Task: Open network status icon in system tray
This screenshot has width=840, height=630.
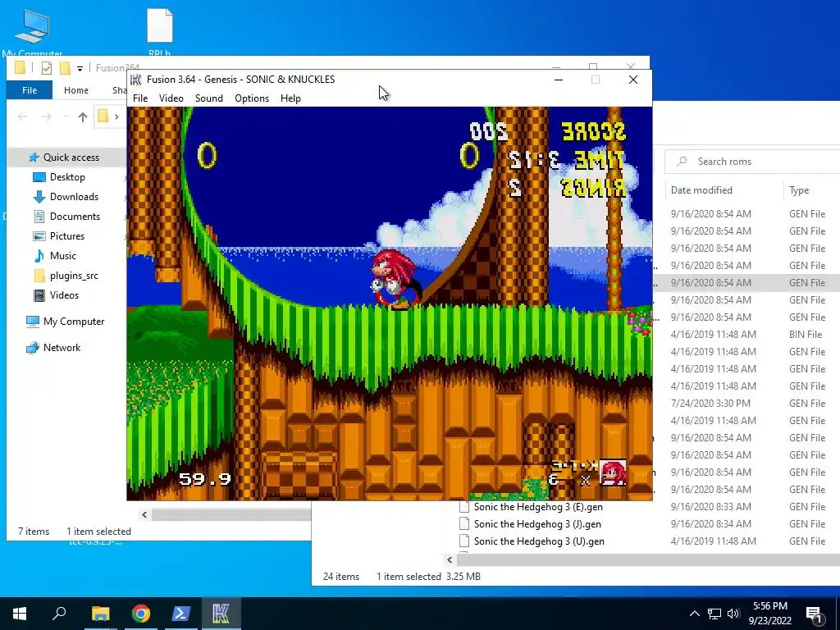Action: pos(714,614)
